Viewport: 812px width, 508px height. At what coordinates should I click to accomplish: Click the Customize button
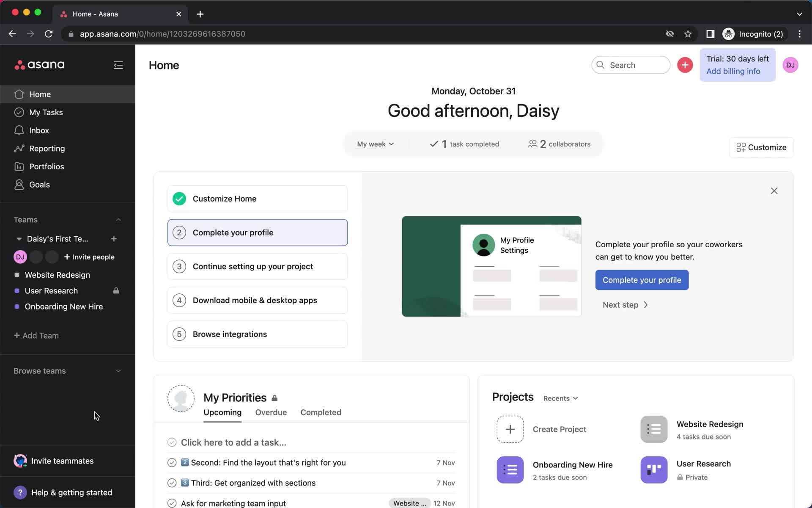(x=761, y=147)
